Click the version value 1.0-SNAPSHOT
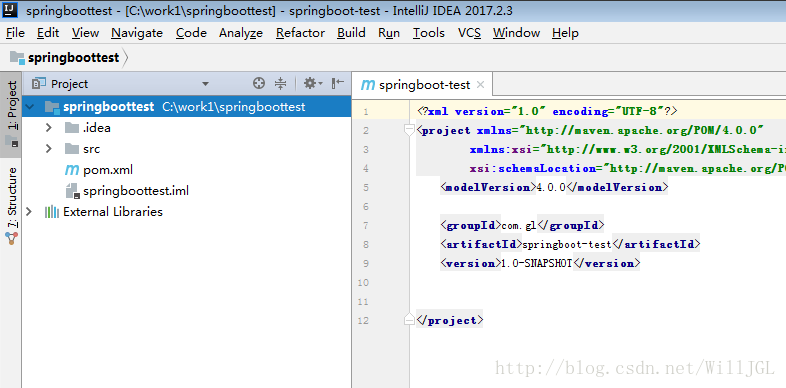The height and width of the screenshot is (388, 786). (x=536, y=264)
